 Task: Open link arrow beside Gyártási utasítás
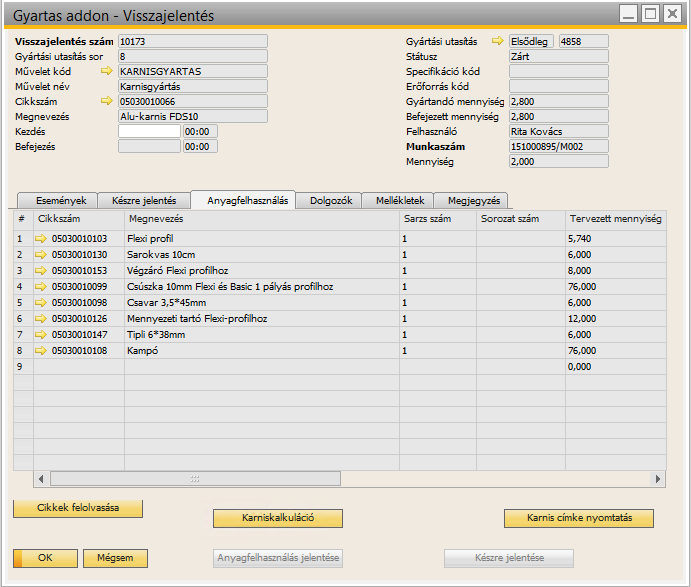[498, 41]
